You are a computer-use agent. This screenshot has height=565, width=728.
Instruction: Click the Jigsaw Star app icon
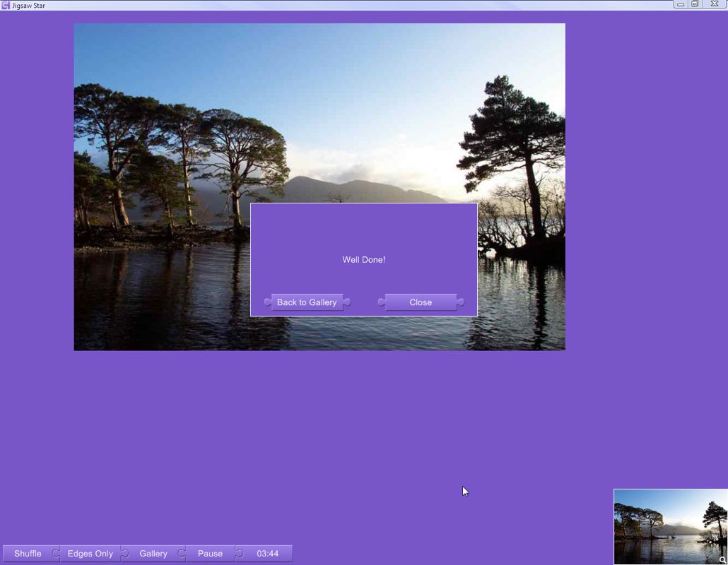(6, 5)
